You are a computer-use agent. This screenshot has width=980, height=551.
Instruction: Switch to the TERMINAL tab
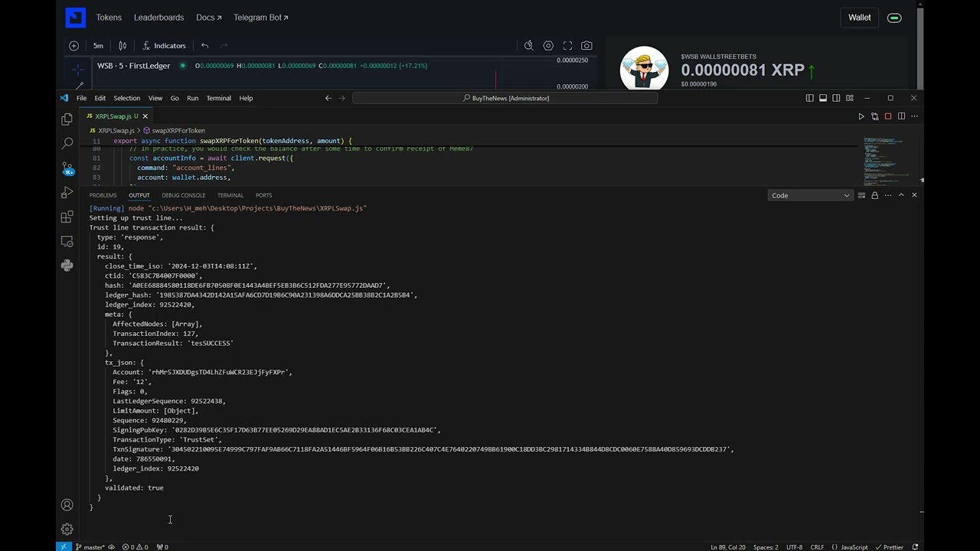pos(230,195)
